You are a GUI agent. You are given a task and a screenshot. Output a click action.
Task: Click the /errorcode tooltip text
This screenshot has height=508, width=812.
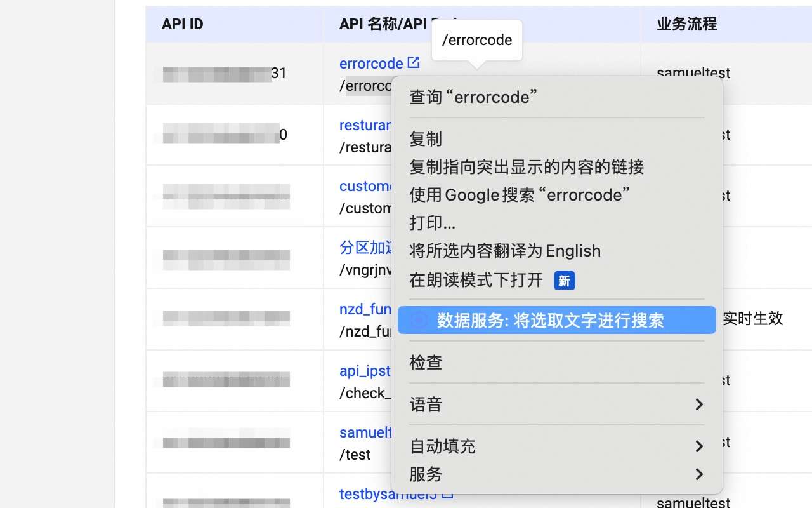click(477, 40)
